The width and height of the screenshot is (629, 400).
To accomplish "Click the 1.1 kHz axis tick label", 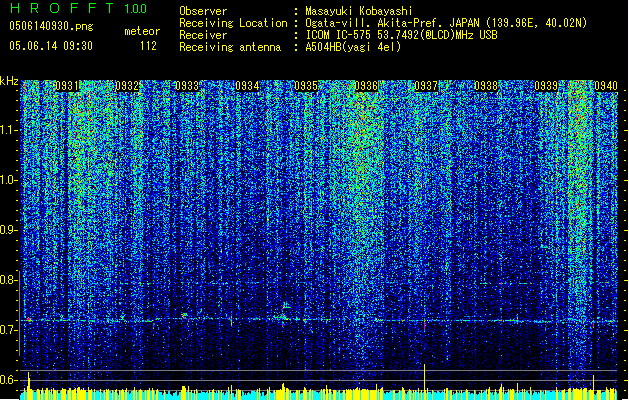I will pyautogui.click(x=9, y=130).
